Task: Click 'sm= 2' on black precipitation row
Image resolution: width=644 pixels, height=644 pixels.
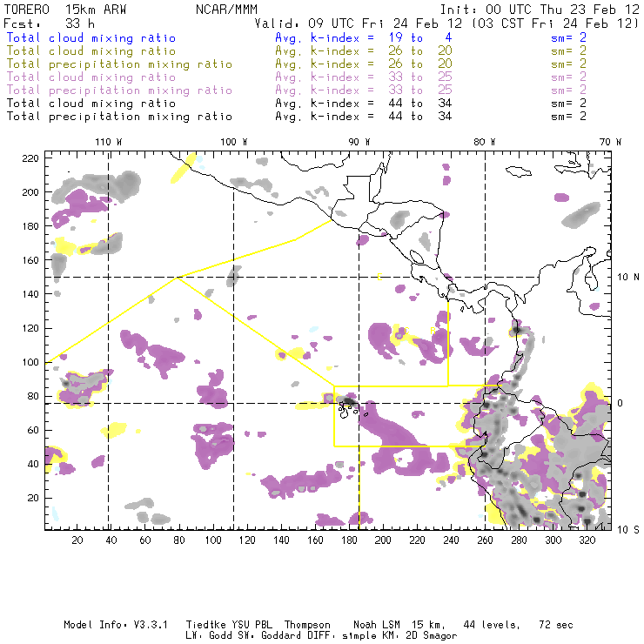Action: [568, 117]
